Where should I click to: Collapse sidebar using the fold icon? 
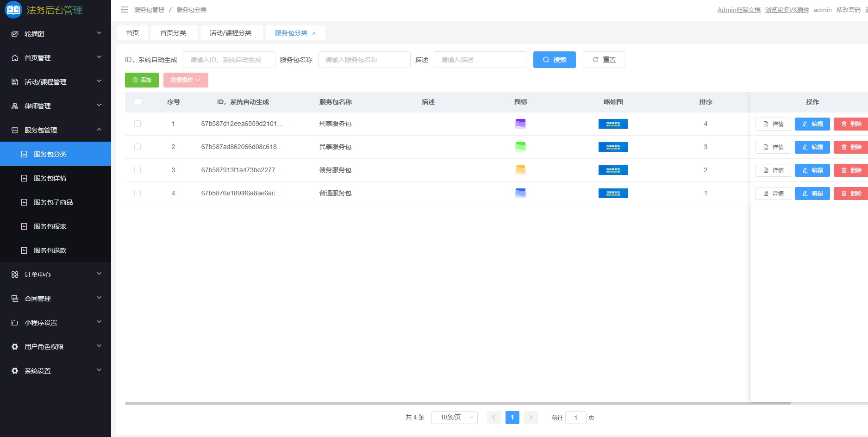click(124, 10)
